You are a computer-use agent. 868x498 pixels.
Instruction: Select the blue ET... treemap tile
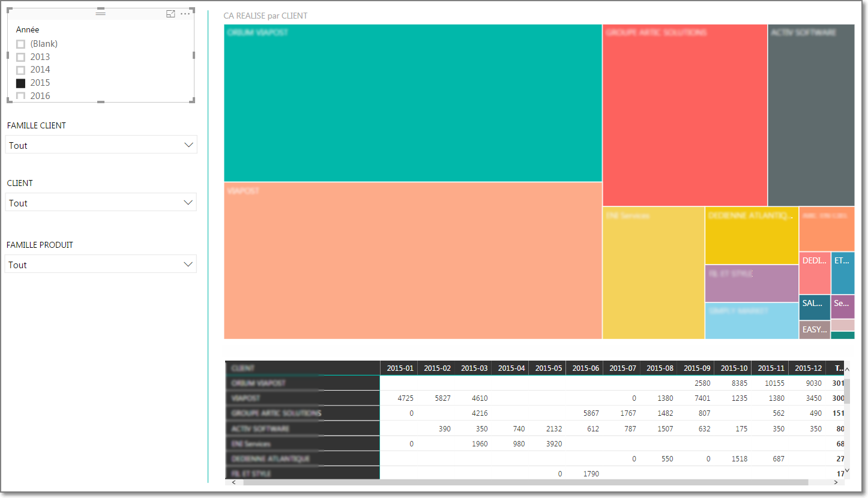843,273
